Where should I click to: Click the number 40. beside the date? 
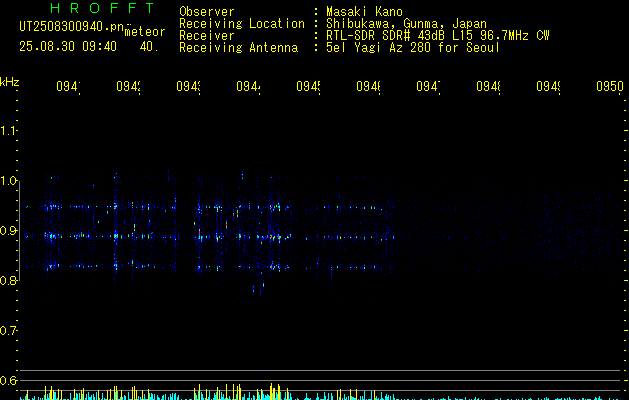point(149,46)
